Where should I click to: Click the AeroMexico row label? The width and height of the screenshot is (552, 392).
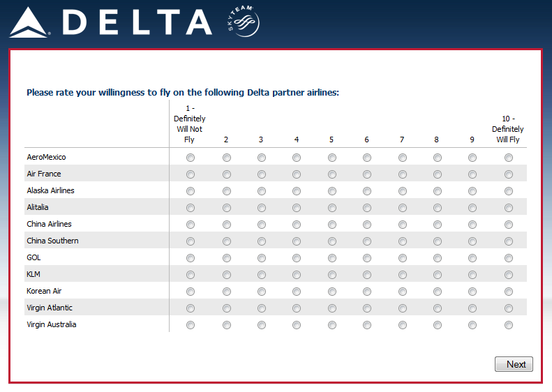point(46,157)
